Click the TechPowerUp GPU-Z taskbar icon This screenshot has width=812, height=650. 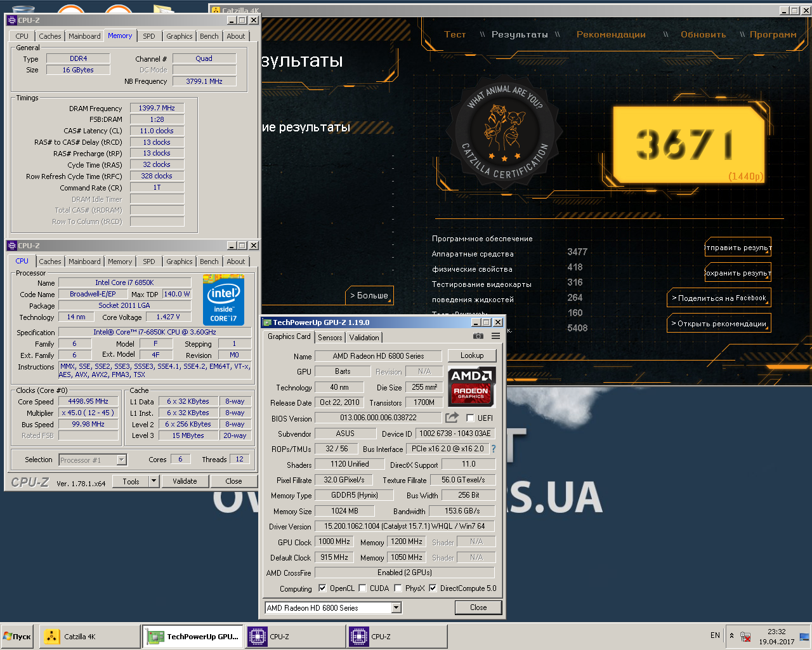[x=154, y=636]
